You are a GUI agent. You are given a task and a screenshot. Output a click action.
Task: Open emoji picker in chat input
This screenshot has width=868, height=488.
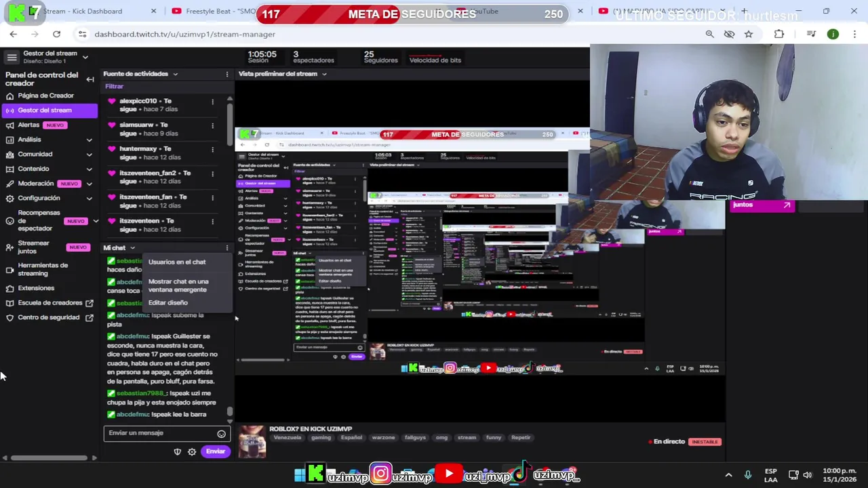[x=221, y=434]
